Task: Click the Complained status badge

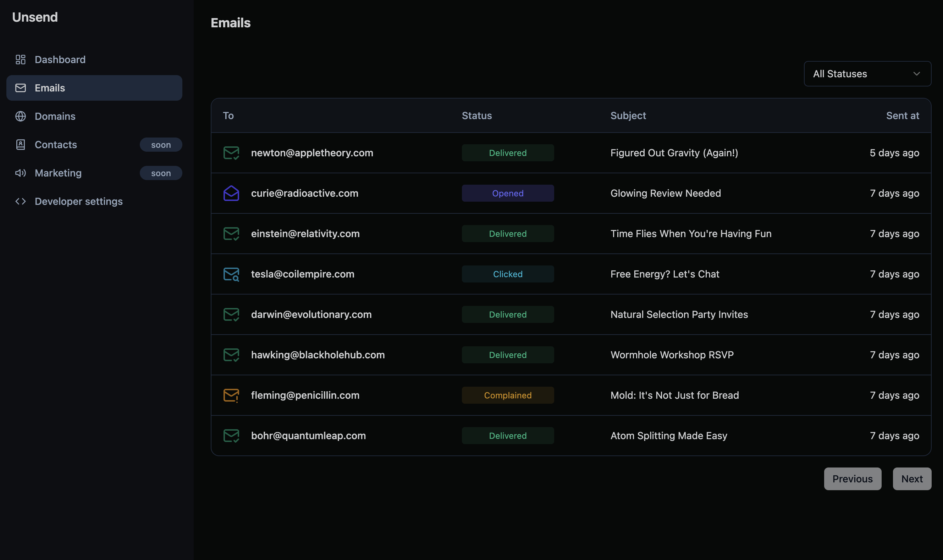Action: 507,395
